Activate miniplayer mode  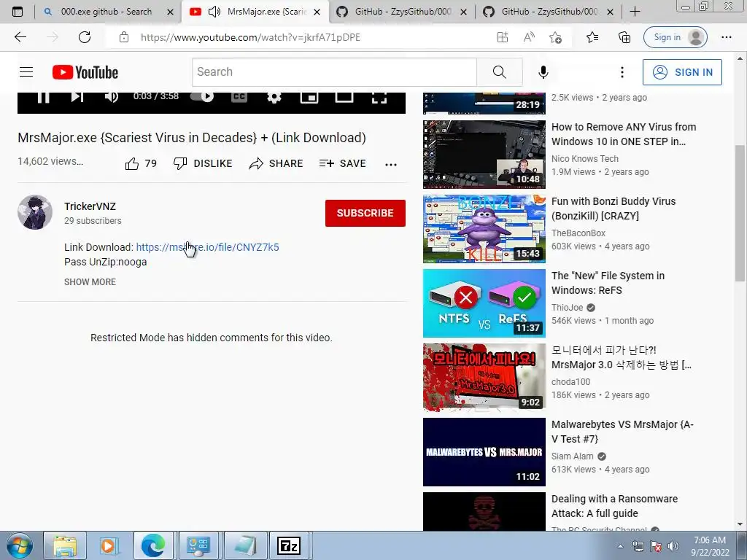point(309,97)
